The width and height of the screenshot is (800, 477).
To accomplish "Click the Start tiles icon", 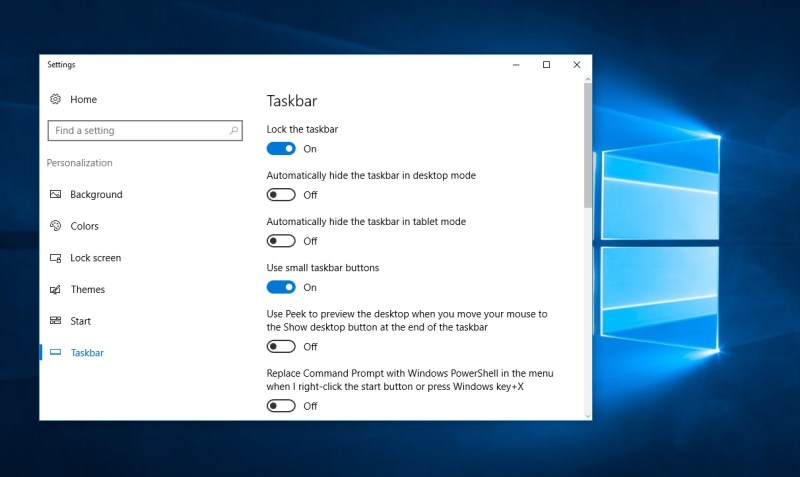I will [55, 320].
